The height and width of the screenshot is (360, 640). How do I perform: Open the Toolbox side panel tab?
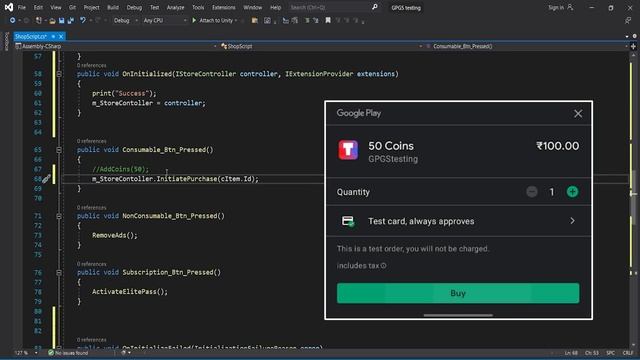point(6,42)
